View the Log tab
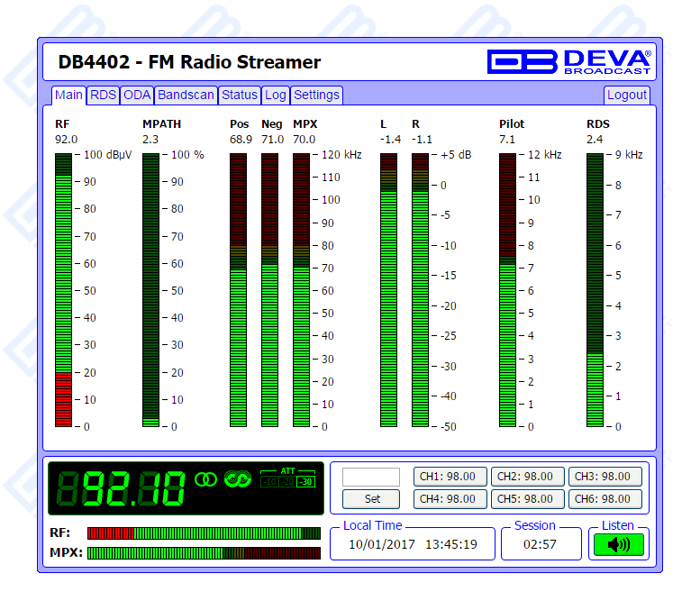The width and height of the screenshot is (700, 610). (276, 95)
